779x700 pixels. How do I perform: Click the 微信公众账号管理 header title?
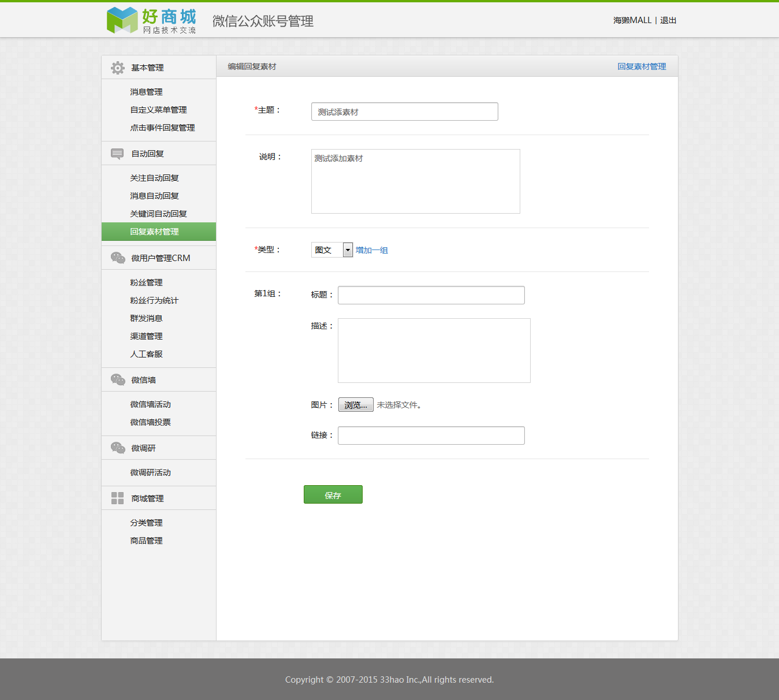tap(263, 21)
